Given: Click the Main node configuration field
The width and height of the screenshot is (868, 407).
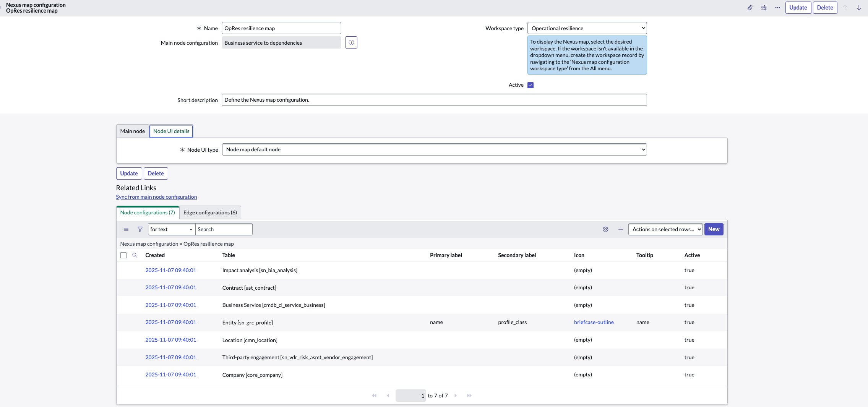Looking at the screenshot, I should (281, 43).
